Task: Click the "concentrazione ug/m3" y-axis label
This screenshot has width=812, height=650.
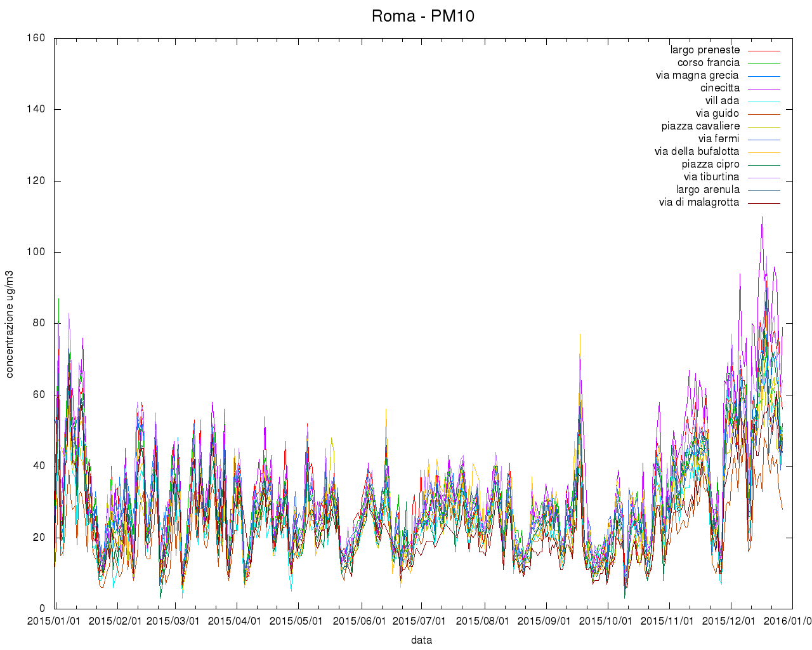Action: click(x=10, y=323)
